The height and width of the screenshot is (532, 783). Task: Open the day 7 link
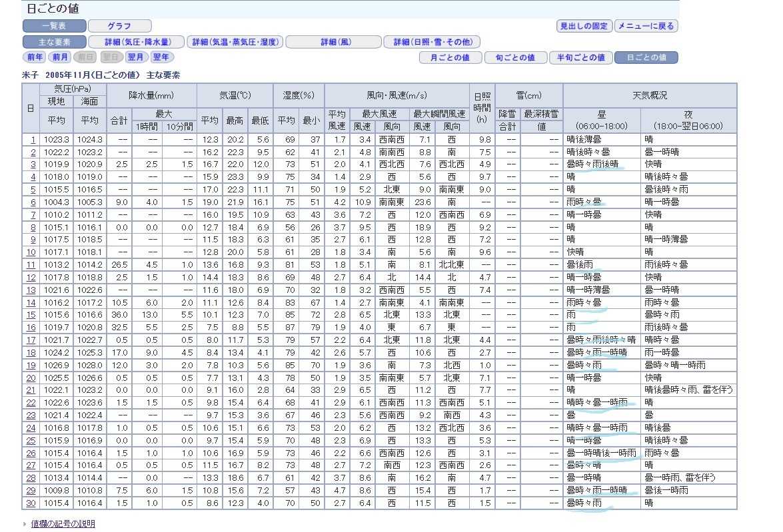pyautogui.click(x=33, y=214)
